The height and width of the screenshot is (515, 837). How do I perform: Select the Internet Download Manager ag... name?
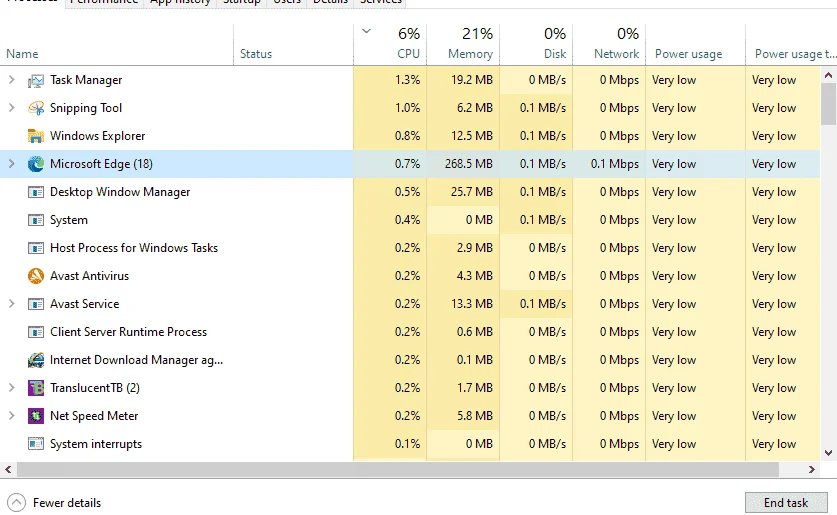[137, 360]
